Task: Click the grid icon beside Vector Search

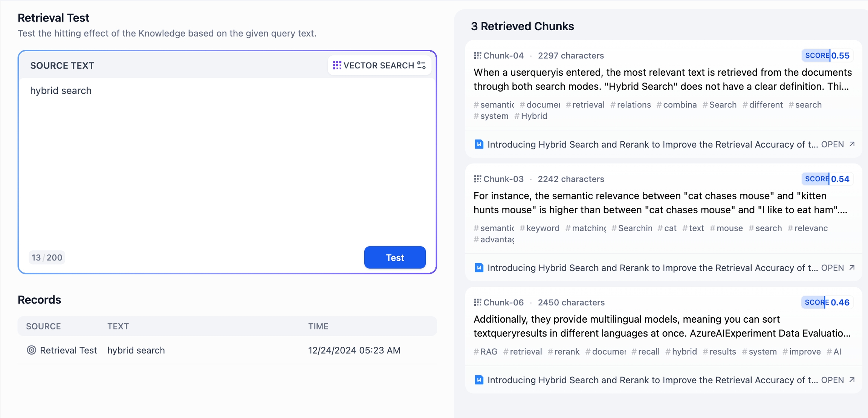Action: point(337,66)
